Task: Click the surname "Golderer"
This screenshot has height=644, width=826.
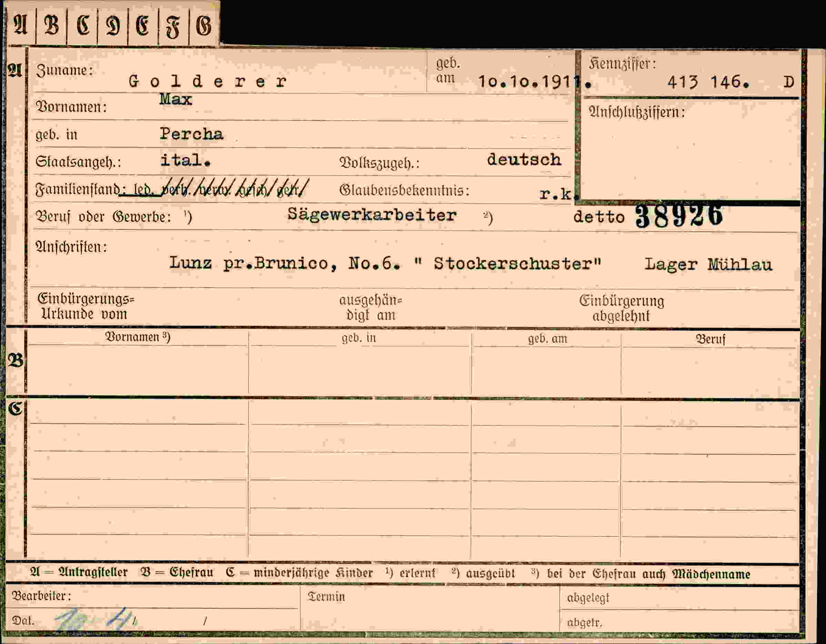Action: 208,81
